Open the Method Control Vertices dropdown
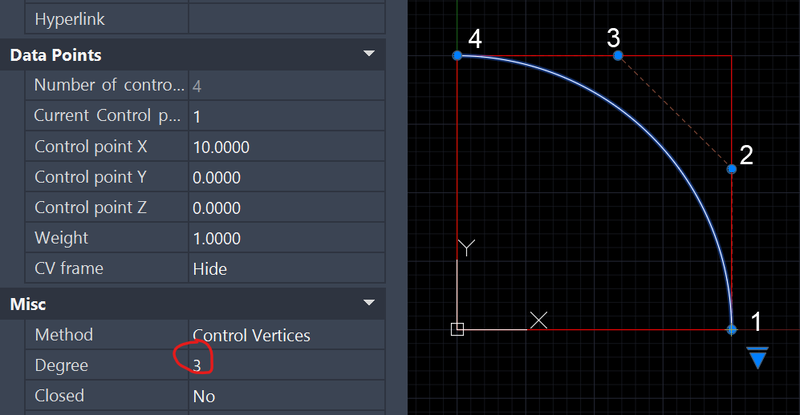800x415 pixels. coord(287,335)
